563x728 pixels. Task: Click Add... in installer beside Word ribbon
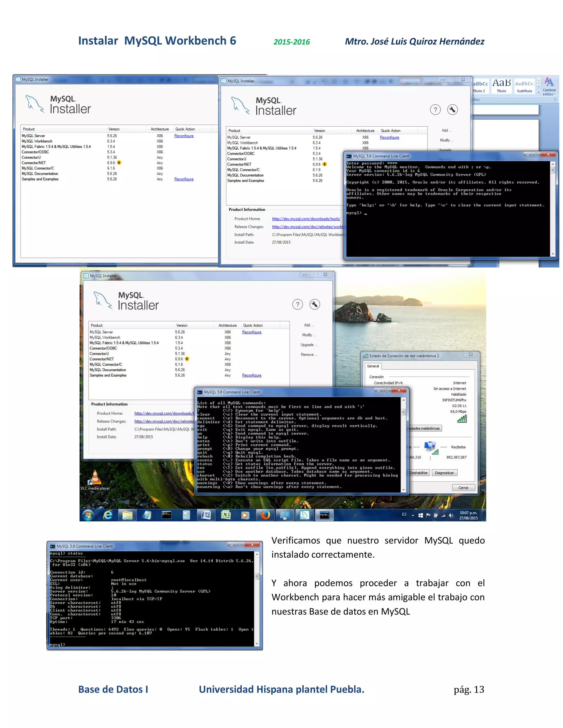coord(447,130)
